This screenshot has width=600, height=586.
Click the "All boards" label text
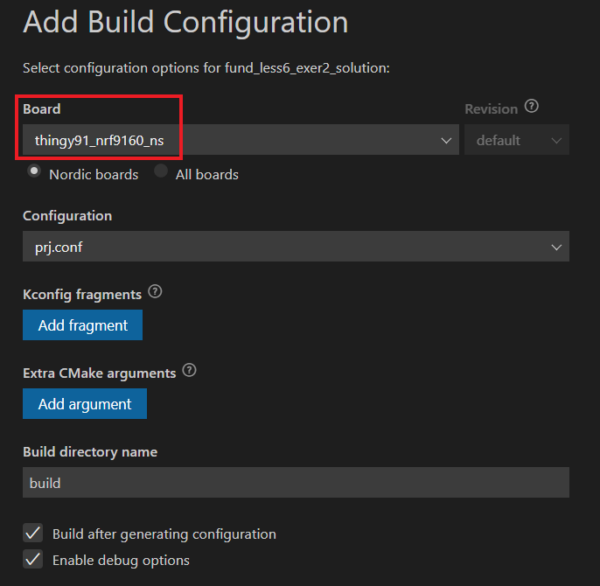tap(207, 175)
